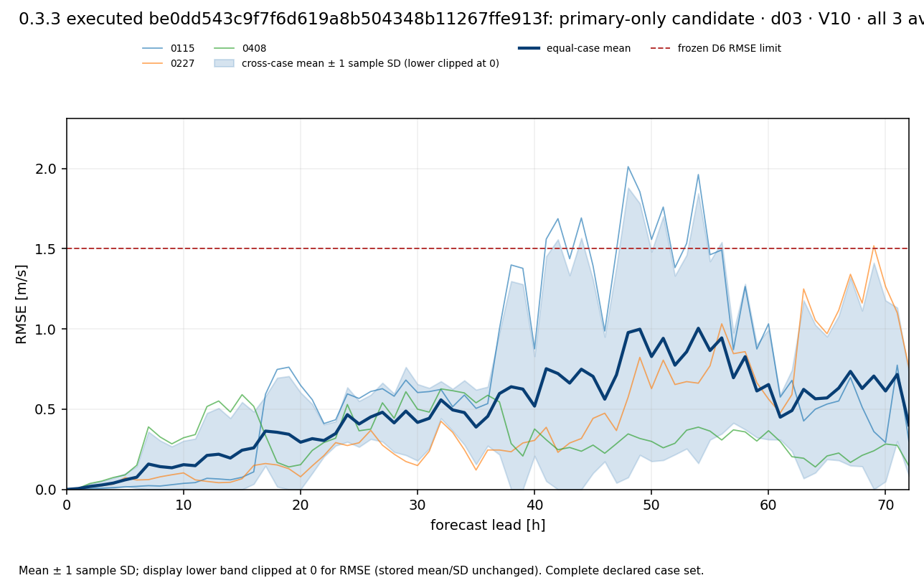The image size is (924, 583).
Task: Click the 1.5 y-axis tick label
Action: pos(47,249)
